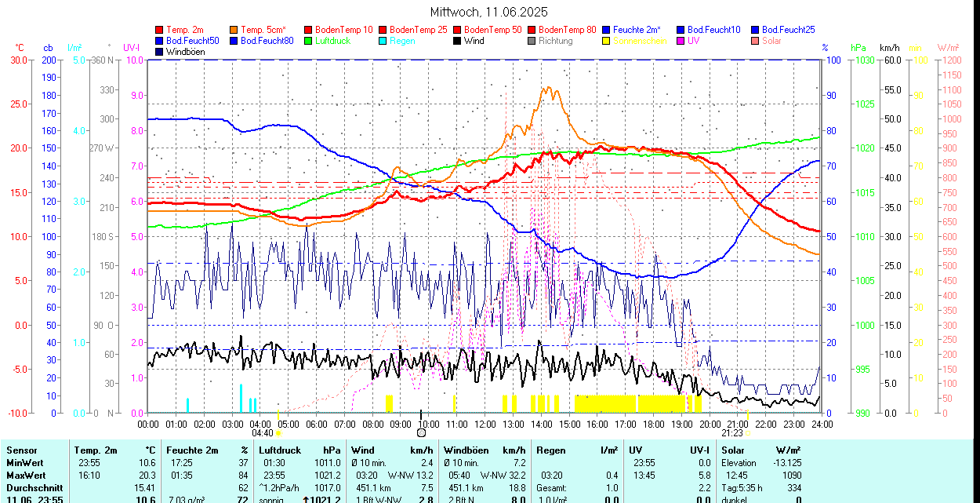Select the BodenTemp 80 legend label
This screenshot has width=980, height=503.
(568, 30)
